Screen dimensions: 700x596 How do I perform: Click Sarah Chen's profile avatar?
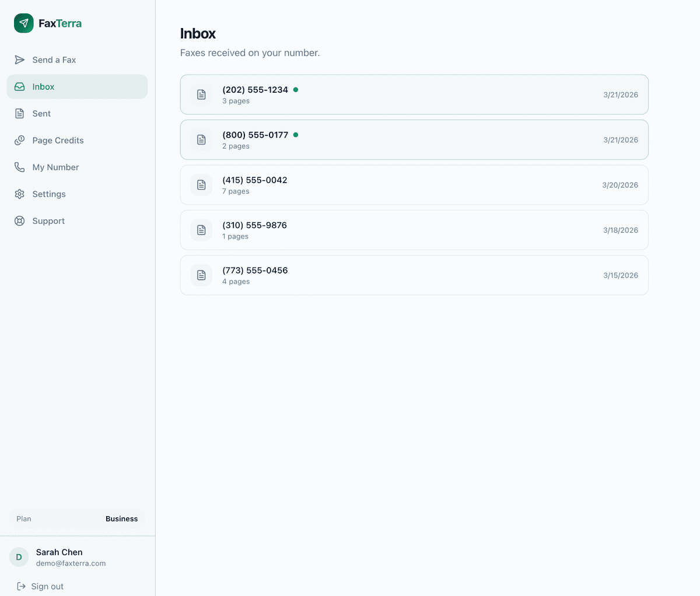[18, 557]
